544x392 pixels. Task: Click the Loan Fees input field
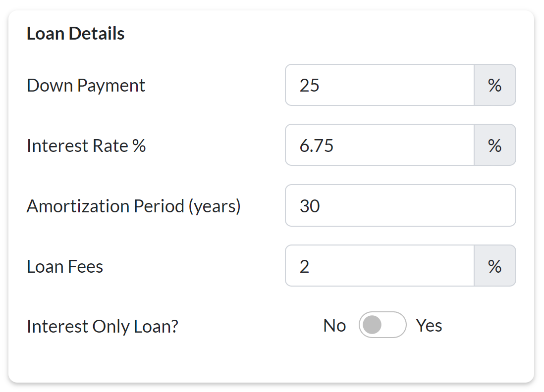pos(380,266)
